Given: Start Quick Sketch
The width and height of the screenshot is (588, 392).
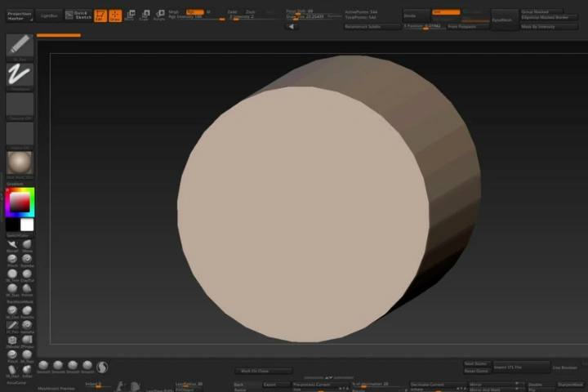Looking at the screenshot, I should (78, 16).
